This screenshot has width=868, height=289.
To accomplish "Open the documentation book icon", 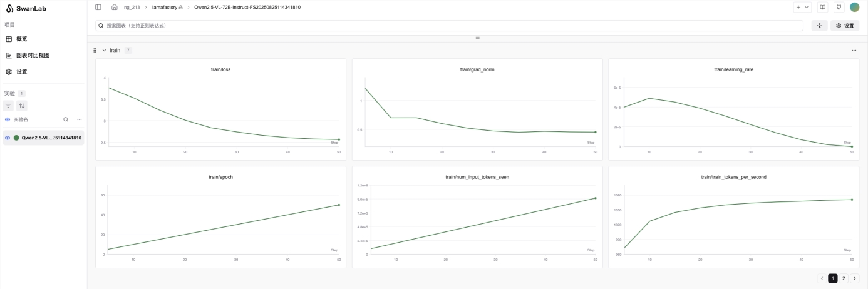I will [x=822, y=7].
